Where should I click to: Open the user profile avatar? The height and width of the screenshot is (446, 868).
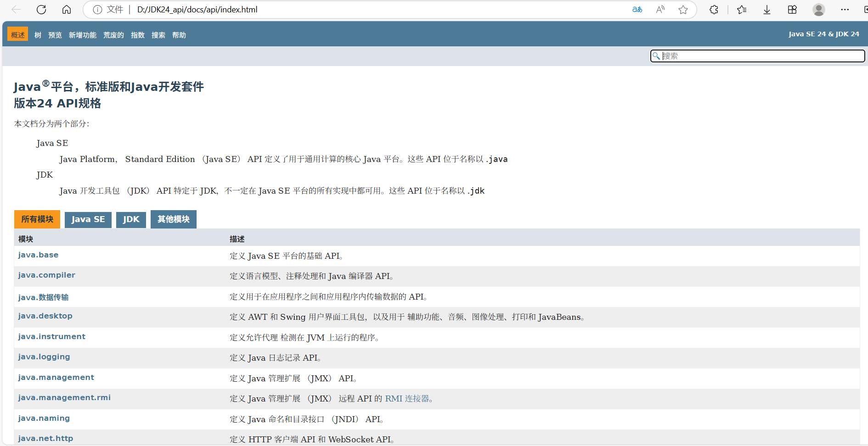[818, 10]
